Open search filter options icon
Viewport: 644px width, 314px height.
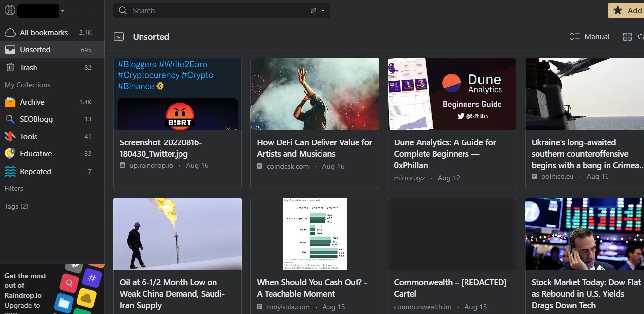[x=314, y=11]
